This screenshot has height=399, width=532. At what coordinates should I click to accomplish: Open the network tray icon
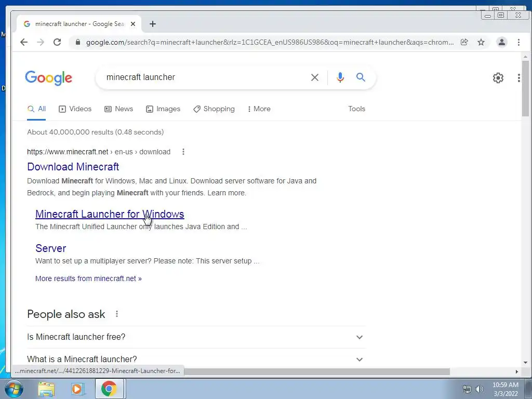[x=467, y=389]
